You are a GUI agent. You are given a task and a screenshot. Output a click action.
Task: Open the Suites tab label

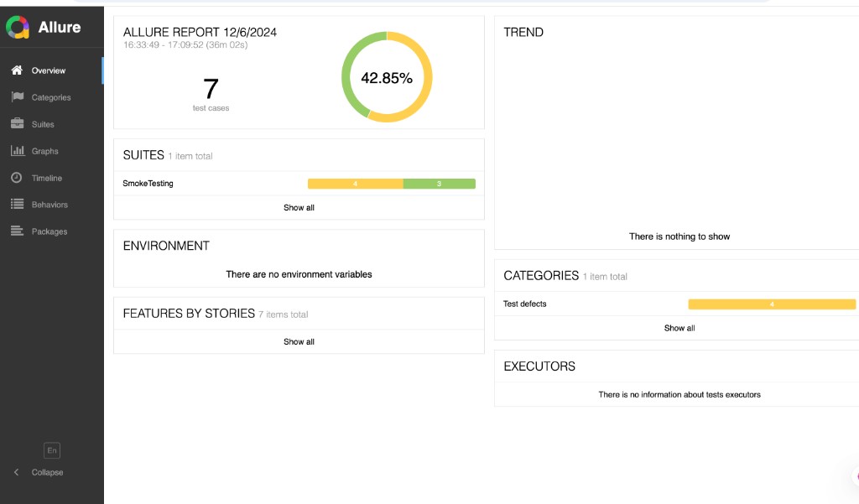click(43, 124)
